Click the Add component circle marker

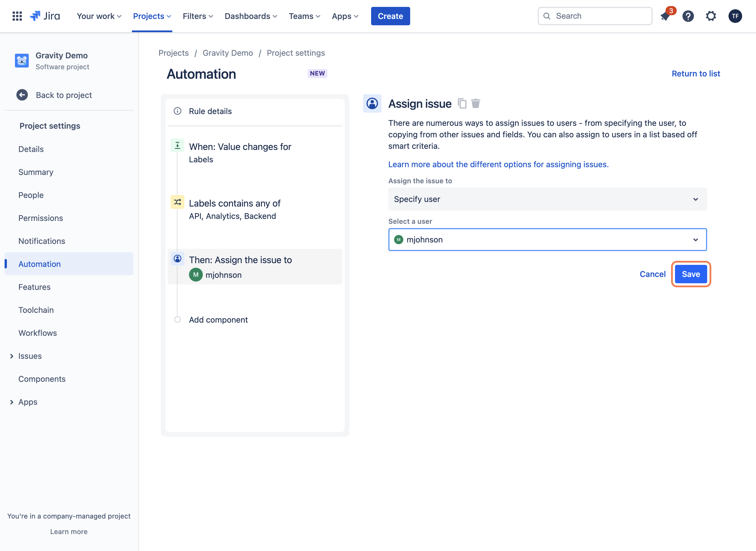(x=178, y=319)
